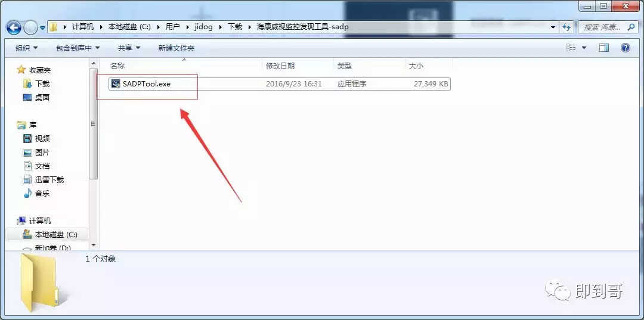Screen dimensions: 644x320
Task: Select jidog in the address breadcrumb
Action: click(203, 27)
